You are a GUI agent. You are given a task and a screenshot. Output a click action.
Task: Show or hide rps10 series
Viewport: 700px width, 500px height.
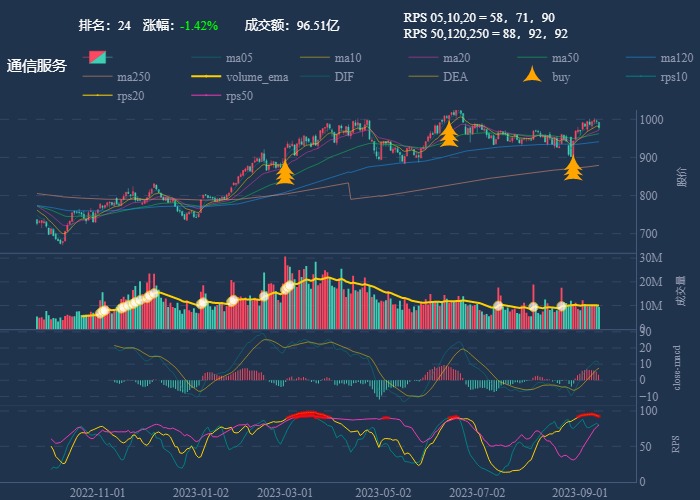coord(674,77)
